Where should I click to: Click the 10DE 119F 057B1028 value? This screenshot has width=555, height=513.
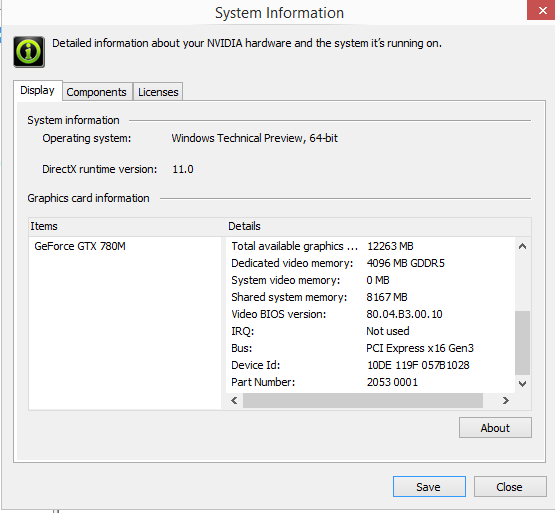click(x=418, y=365)
